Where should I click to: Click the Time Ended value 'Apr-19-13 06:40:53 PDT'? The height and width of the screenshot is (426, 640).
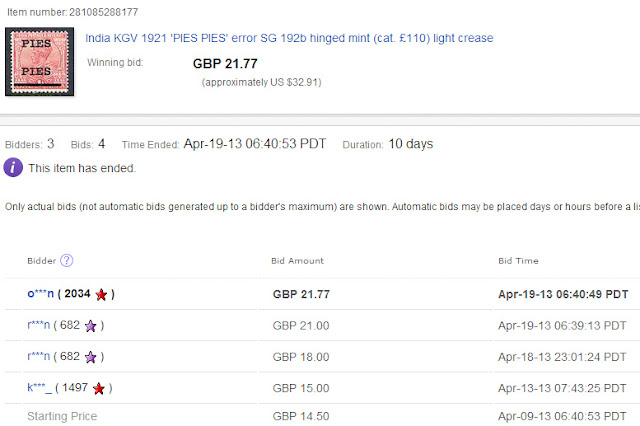(255, 144)
